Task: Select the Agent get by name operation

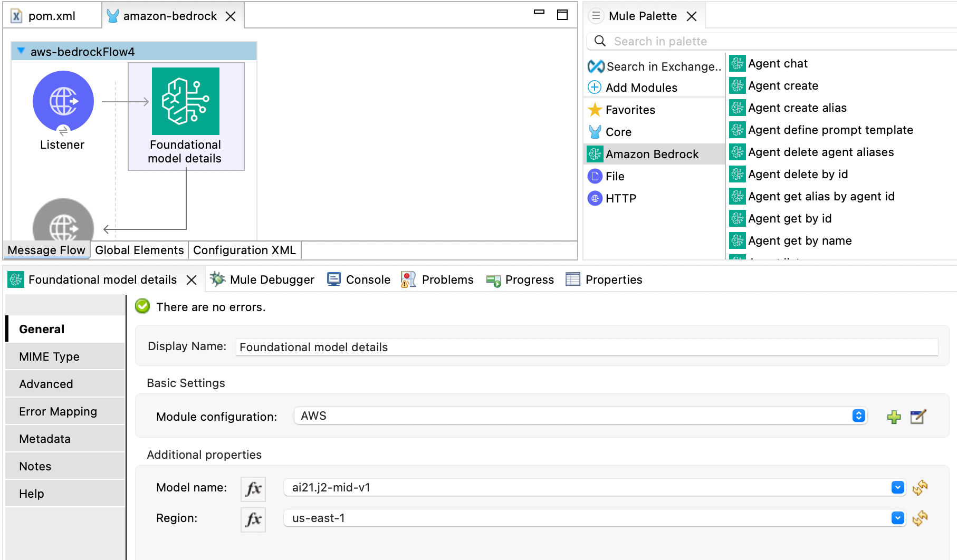Action: coord(791,240)
